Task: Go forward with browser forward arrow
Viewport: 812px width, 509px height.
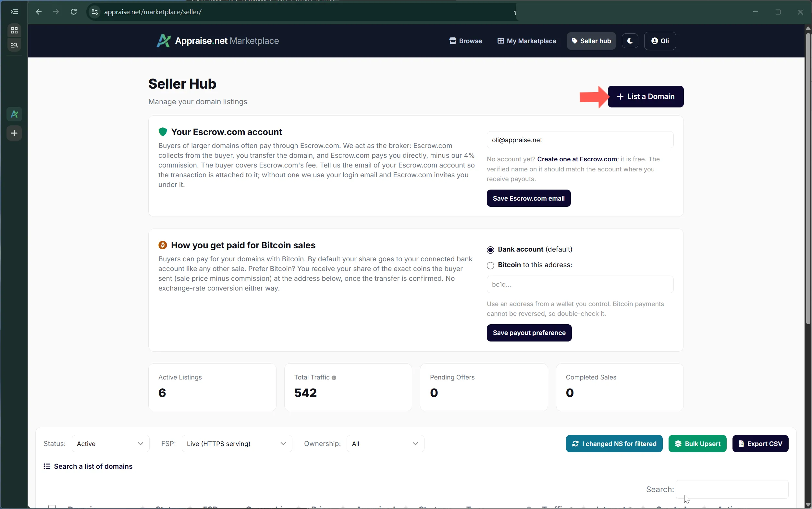Action: point(56,12)
